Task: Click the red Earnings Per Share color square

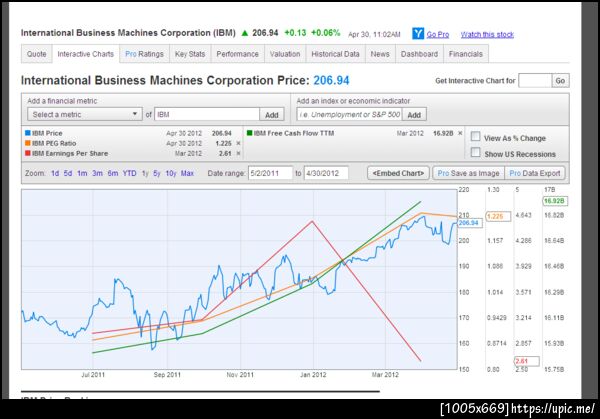Action: coord(28,153)
